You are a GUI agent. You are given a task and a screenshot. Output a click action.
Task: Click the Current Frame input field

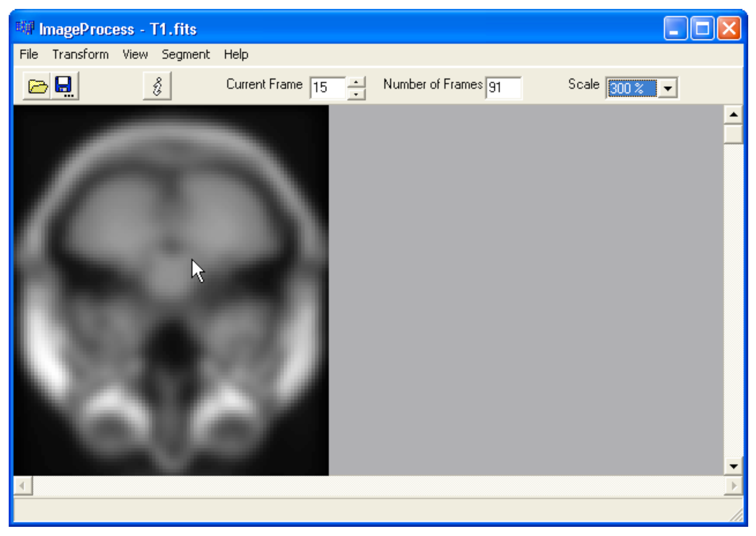(327, 88)
